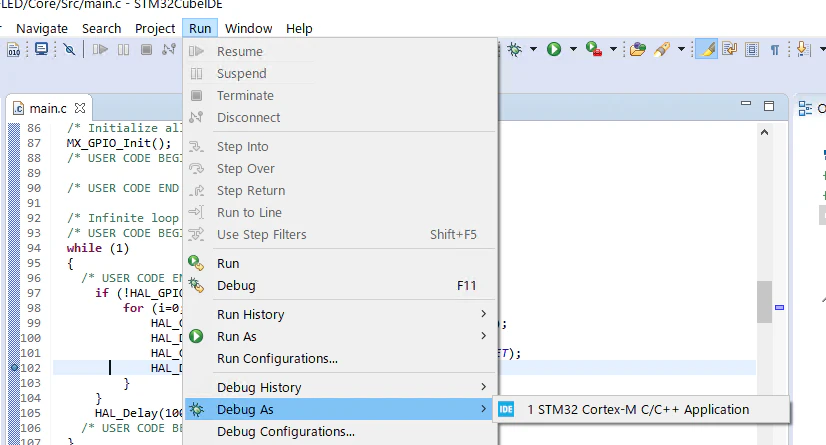Choose Run with the green play-and-hand icon

point(340,263)
